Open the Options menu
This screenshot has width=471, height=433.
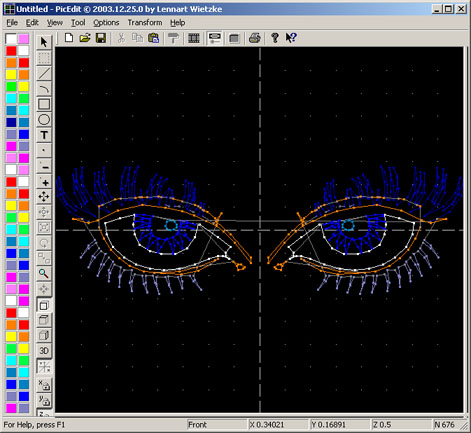(x=106, y=23)
